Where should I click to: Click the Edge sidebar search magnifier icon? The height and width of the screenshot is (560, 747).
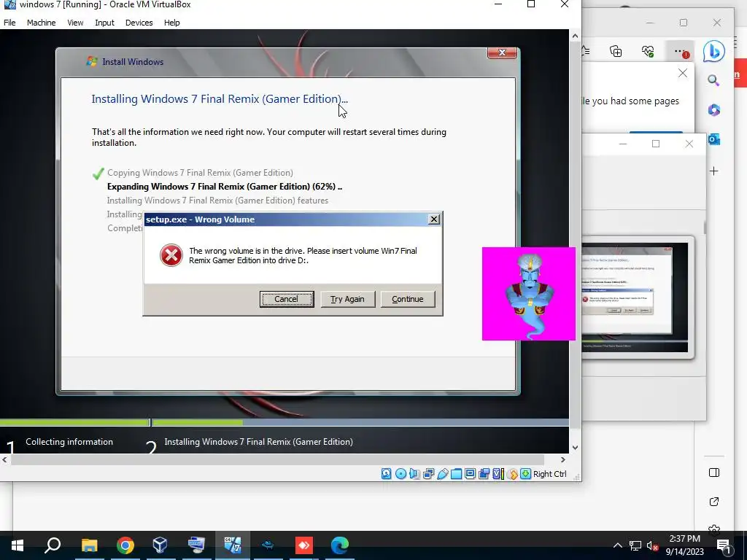point(713,80)
